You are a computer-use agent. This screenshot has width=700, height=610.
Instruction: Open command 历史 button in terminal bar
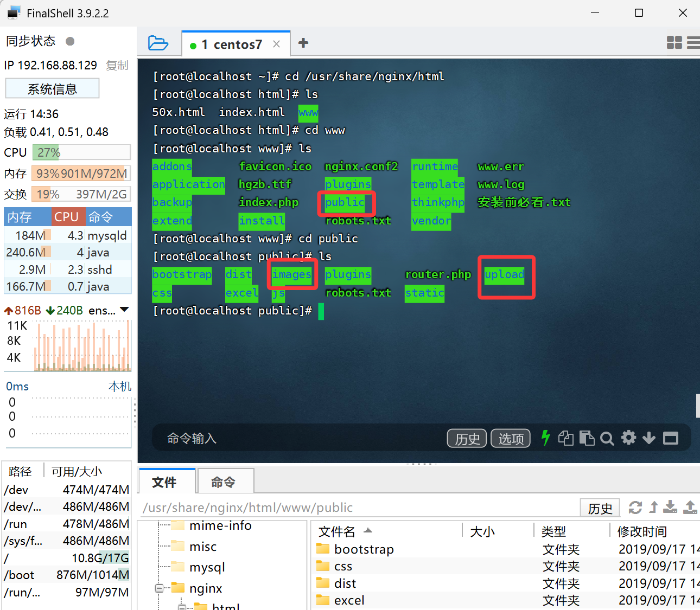click(467, 438)
